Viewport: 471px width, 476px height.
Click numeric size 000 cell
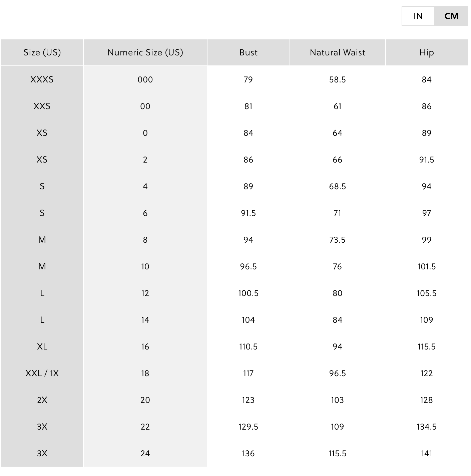[x=145, y=79]
